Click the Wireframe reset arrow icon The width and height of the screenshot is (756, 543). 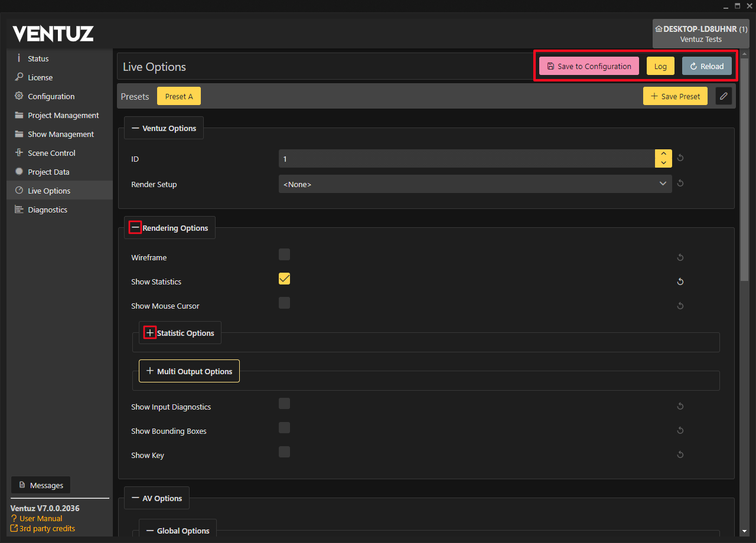click(x=680, y=258)
